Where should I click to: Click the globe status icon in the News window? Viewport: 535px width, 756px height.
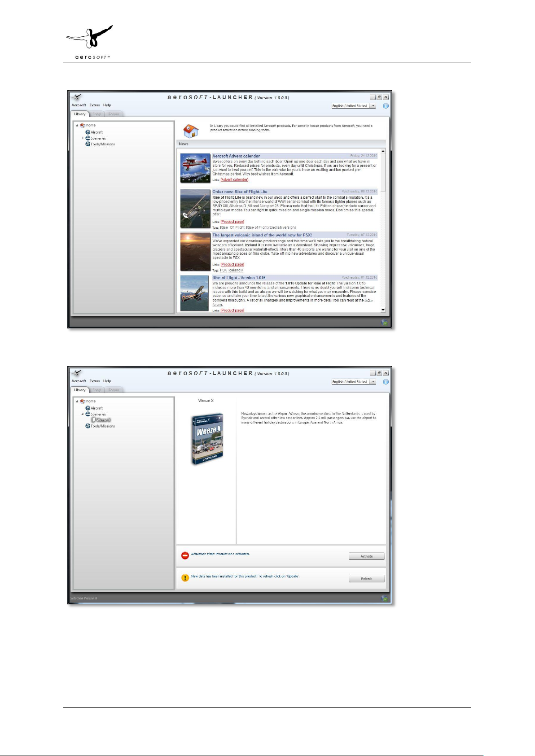[384, 322]
